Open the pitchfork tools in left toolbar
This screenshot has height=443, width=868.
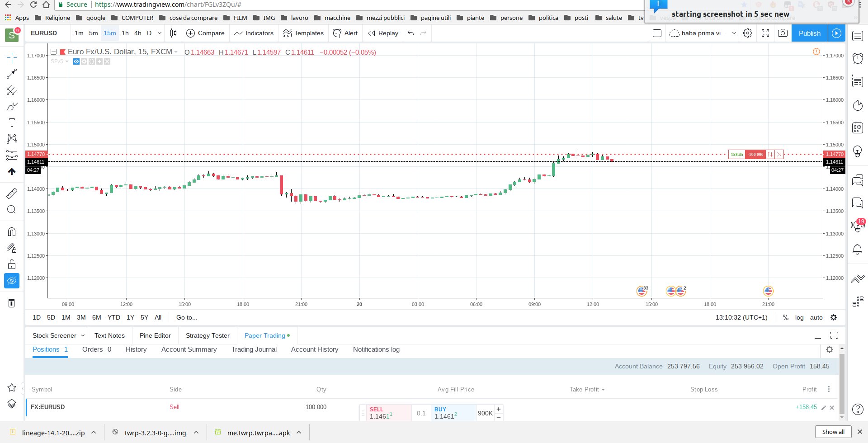pyautogui.click(x=12, y=90)
